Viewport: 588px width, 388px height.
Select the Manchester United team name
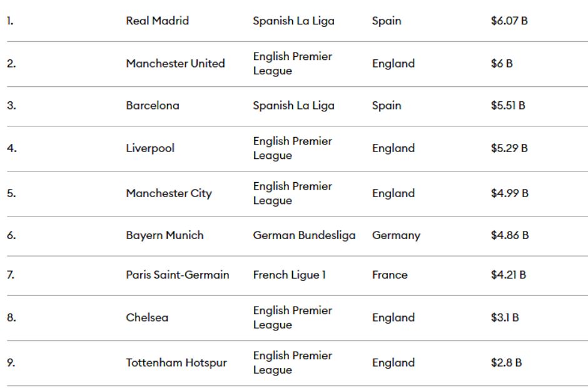176,63
